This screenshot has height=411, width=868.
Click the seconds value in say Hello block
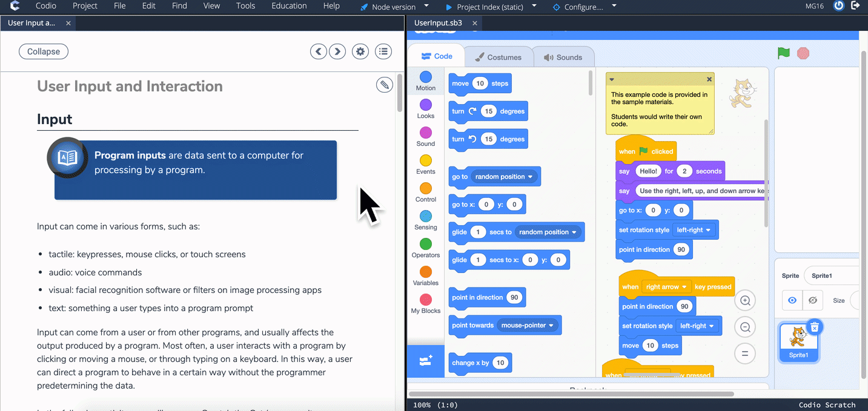pyautogui.click(x=684, y=171)
